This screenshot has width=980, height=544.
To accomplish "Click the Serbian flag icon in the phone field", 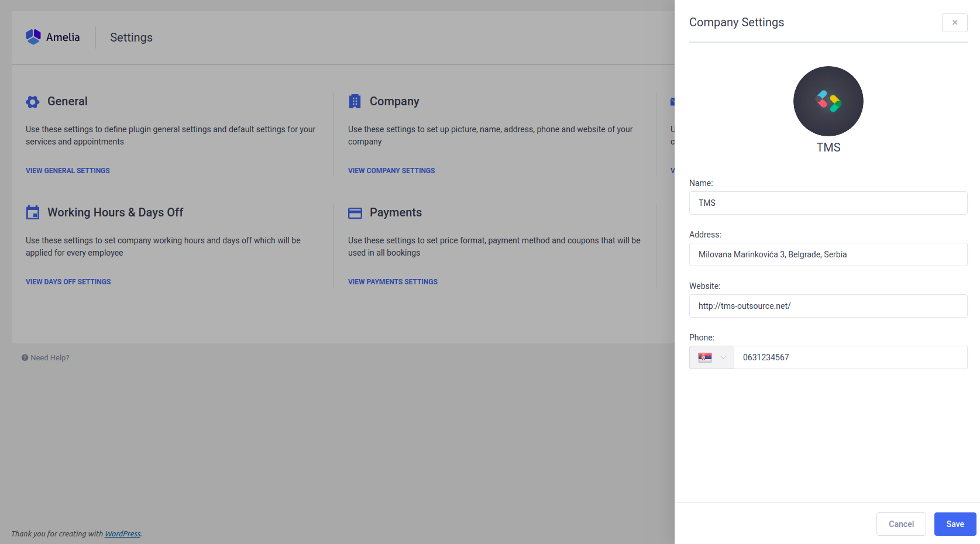I will [x=706, y=357].
